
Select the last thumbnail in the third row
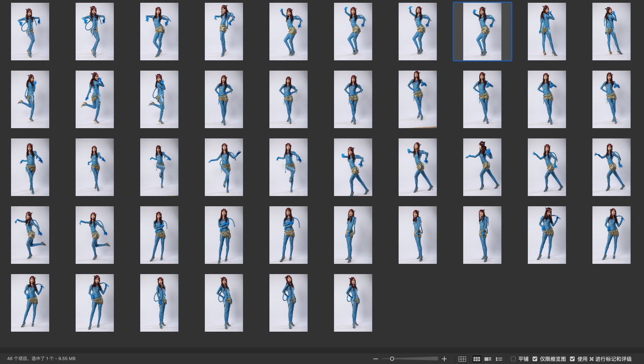[611, 167]
